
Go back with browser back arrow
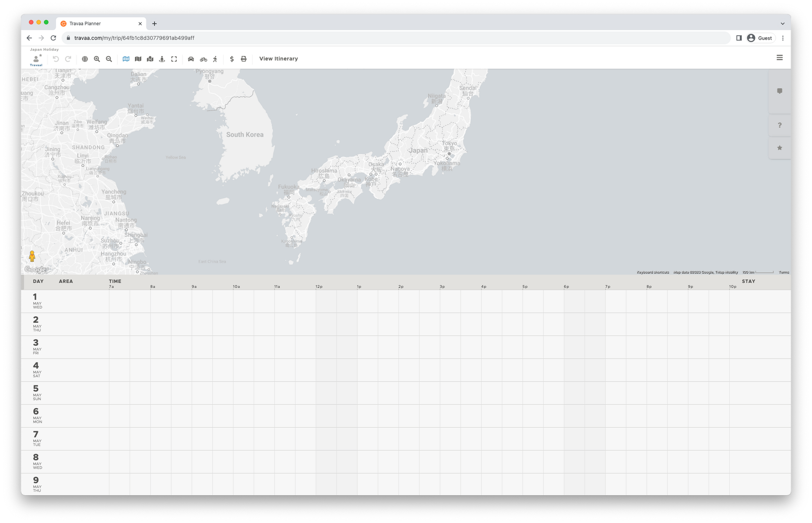tap(29, 38)
